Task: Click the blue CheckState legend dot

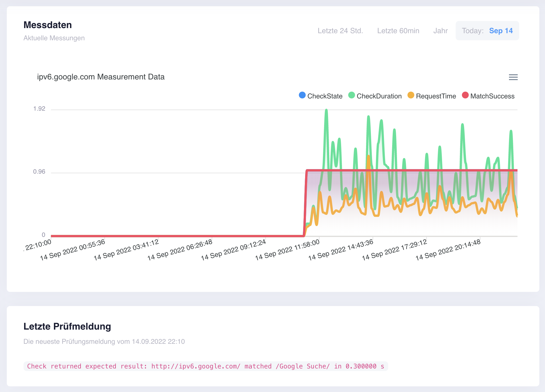Action: pos(302,95)
